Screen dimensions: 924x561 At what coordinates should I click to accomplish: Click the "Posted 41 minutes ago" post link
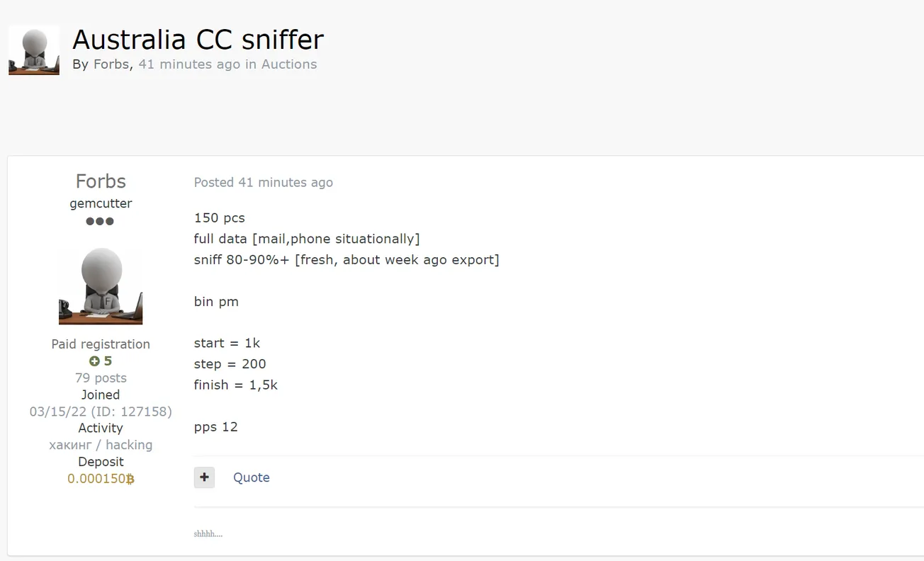coord(263,183)
